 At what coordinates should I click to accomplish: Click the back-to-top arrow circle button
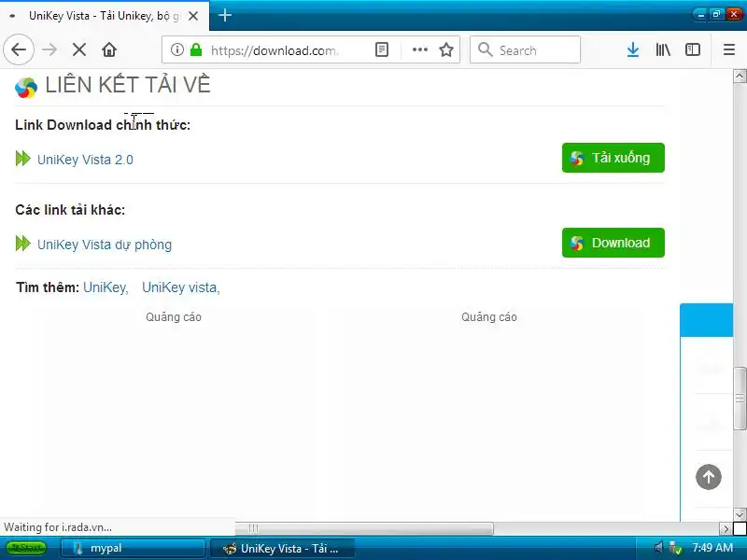pyautogui.click(x=709, y=477)
